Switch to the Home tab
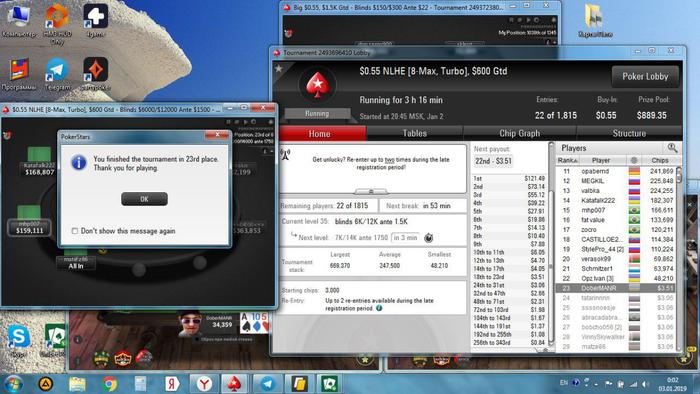Viewport: 700px width, 394px height. coord(320,133)
